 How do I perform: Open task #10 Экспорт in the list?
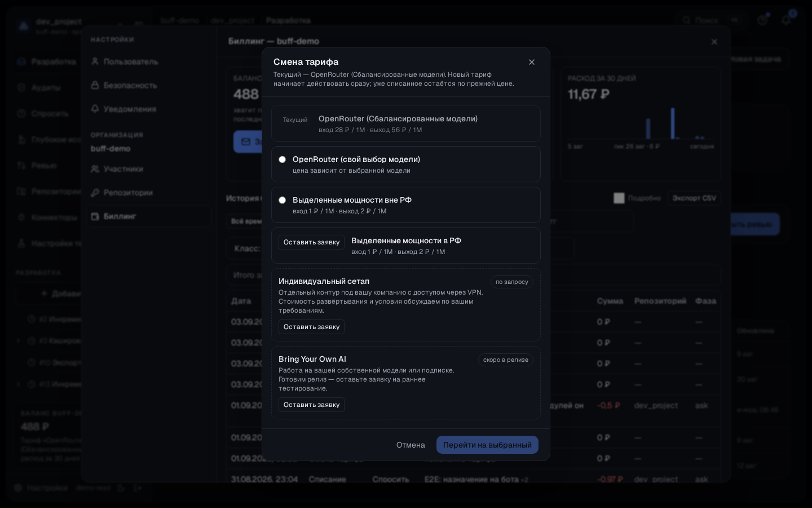pos(60,362)
